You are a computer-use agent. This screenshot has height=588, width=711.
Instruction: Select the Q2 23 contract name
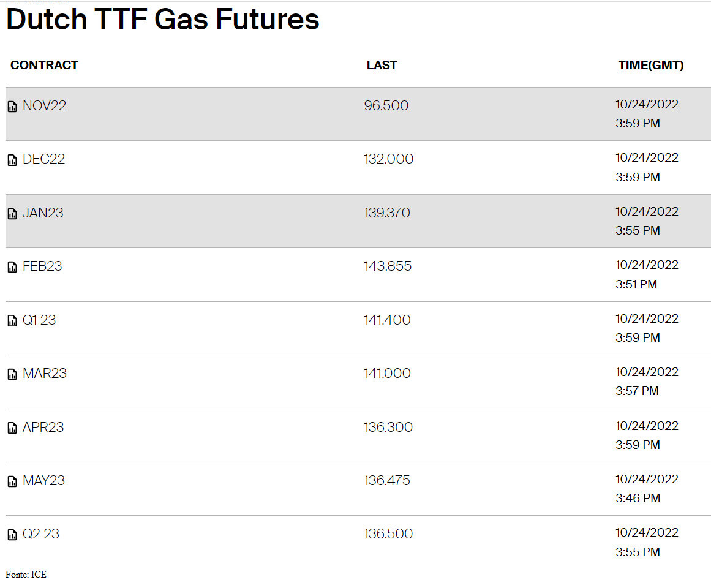(x=41, y=533)
